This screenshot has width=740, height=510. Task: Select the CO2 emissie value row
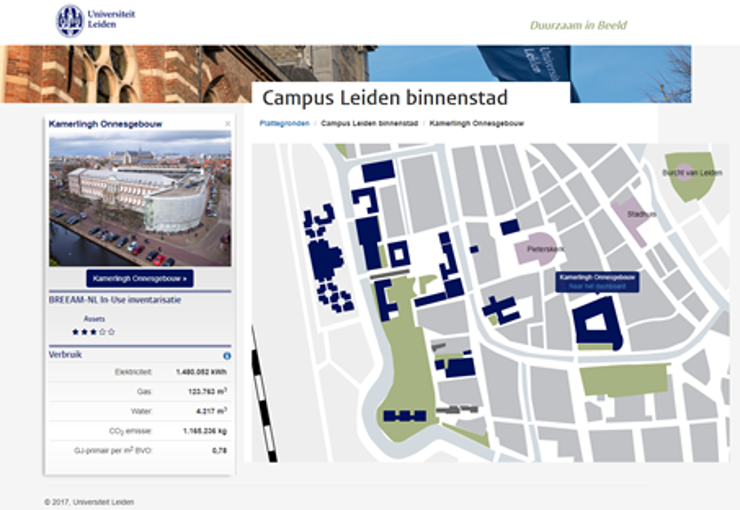point(140,431)
